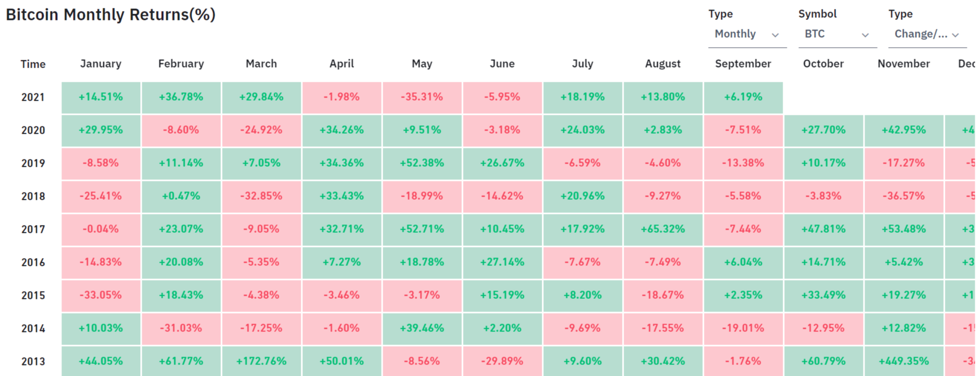Click August 2017 cell showing +65.32%
The width and height of the screenshot is (980, 376).
[x=662, y=229]
